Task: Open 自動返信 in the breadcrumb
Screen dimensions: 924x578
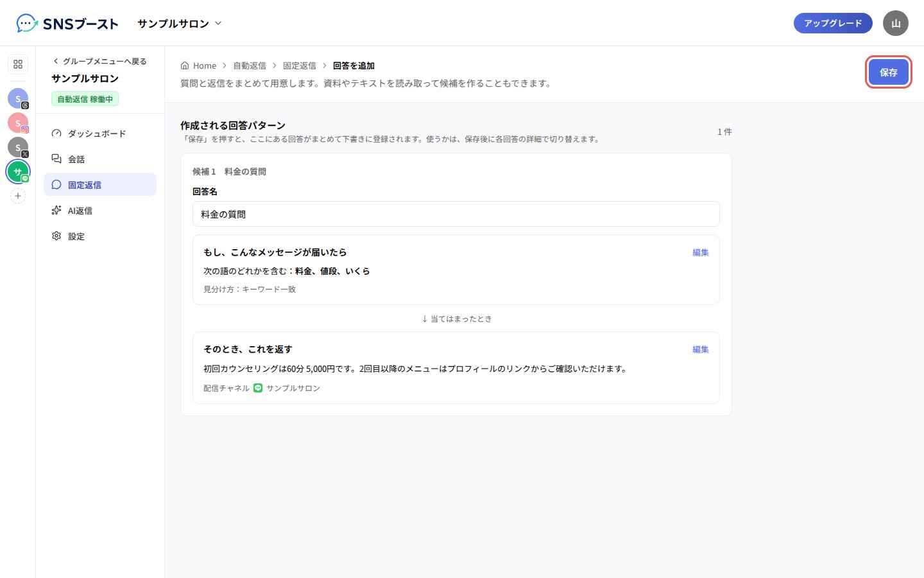Action: (250, 66)
